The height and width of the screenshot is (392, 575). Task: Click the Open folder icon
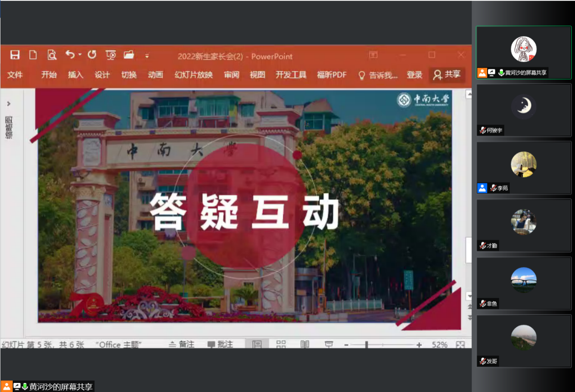coord(129,55)
